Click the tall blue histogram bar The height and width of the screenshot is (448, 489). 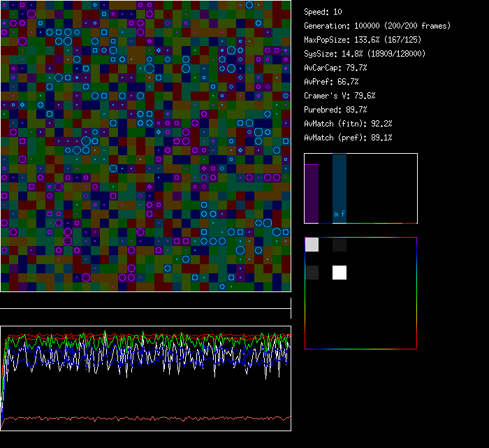(x=340, y=185)
